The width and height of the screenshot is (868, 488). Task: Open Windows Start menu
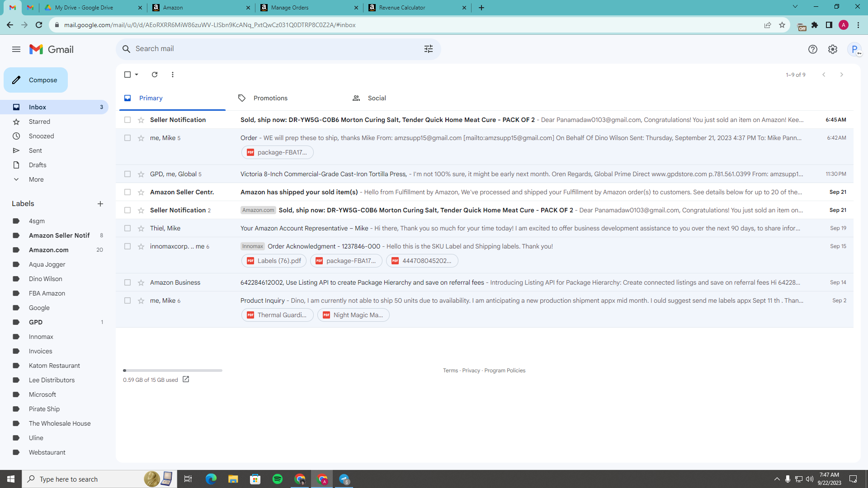click(x=11, y=479)
